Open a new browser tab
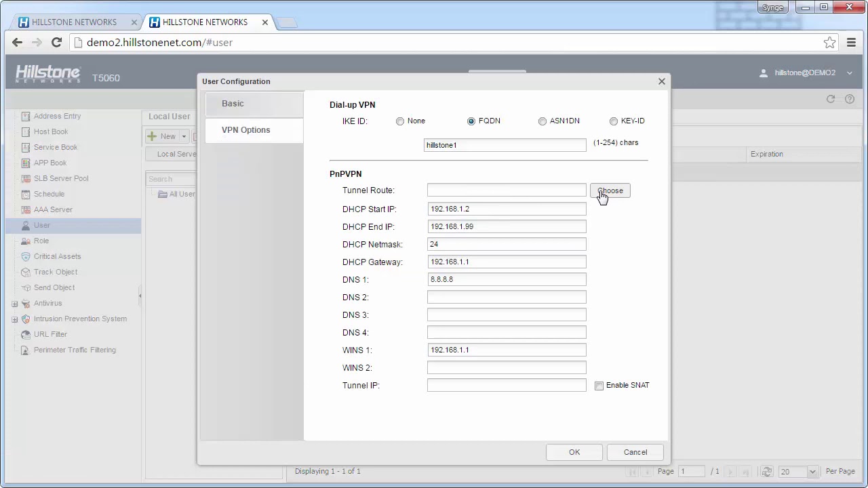Viewport: 868px width, 488px height. point(287,22)
